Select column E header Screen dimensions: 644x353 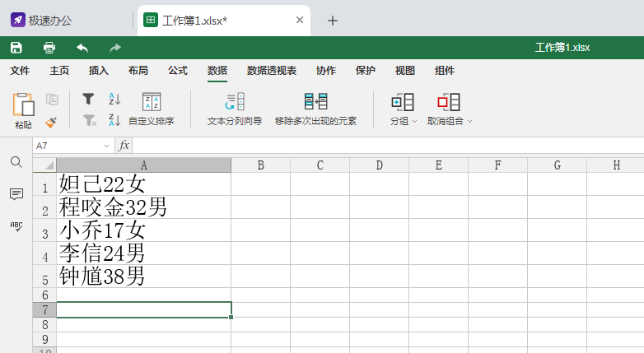(x=439, y=165)
